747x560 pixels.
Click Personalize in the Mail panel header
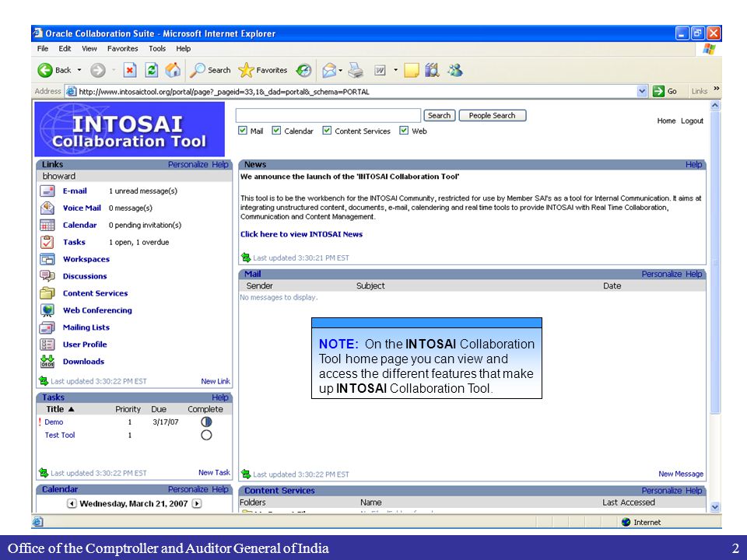pyautogui.click(x=661, y=274)
